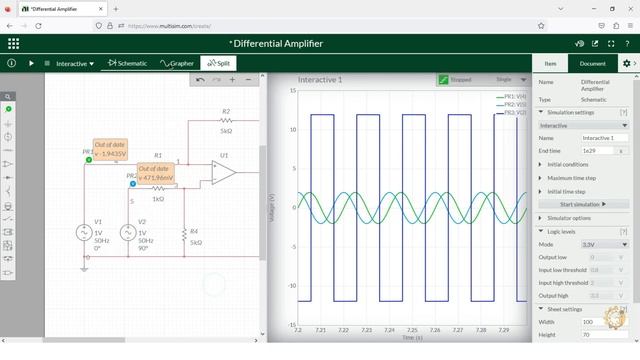Collapse the Sheet settings section
Viewport: 640px width, 360px height.
pos(541,309)
